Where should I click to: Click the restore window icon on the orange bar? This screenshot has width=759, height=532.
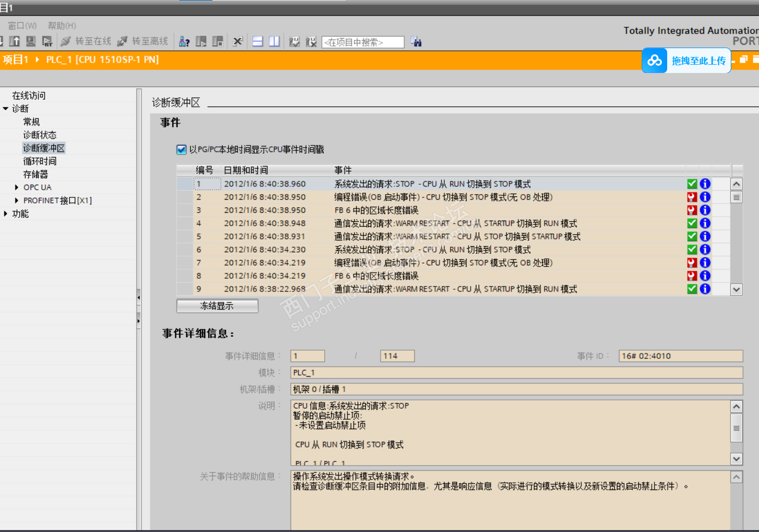pyautogui.click(x=744, y=59)
